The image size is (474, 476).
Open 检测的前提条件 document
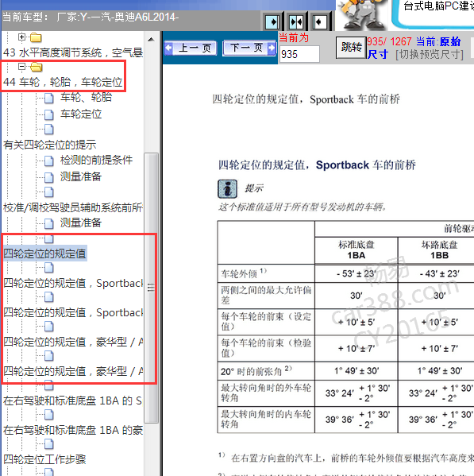point(96,160)
